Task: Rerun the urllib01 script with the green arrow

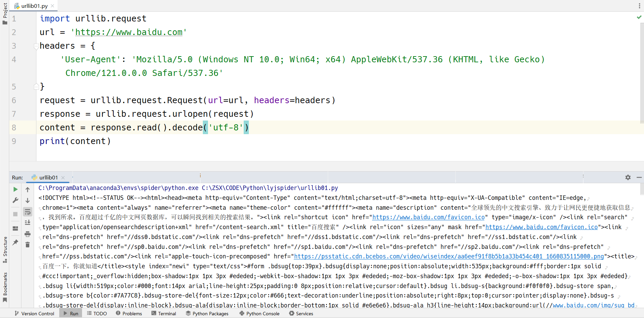Action: (x=15, y=189)
